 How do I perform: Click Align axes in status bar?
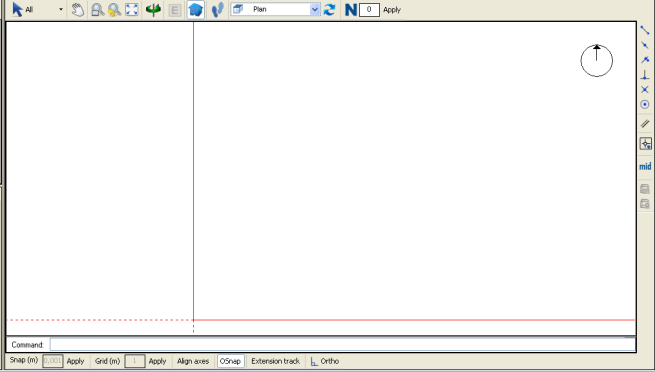tap(193, 361)
